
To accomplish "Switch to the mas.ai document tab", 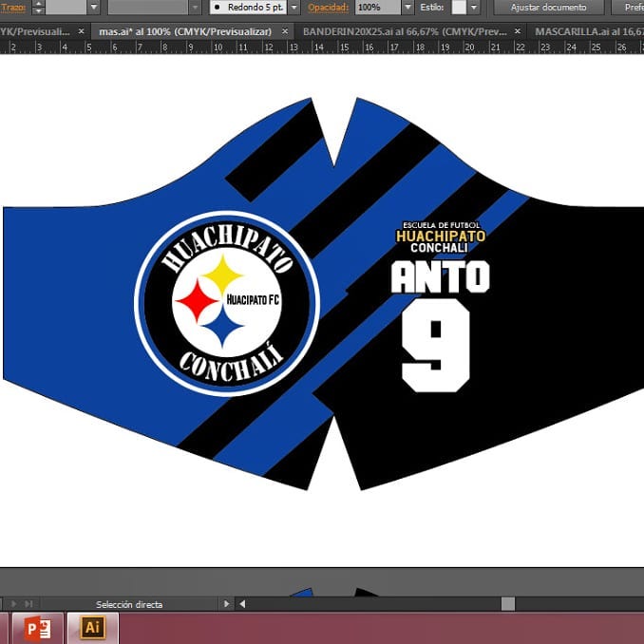I will tap(185, 31).
